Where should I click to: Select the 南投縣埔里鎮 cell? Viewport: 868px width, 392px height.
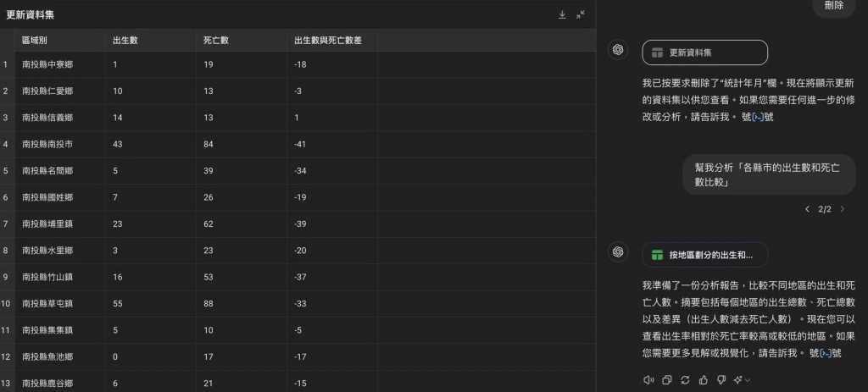(60, 224)
